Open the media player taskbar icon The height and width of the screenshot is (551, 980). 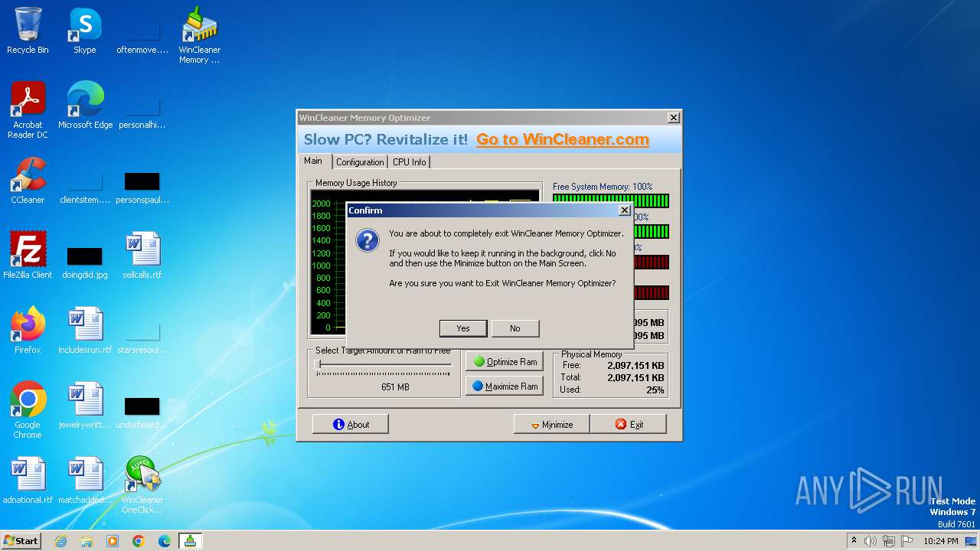113,541
